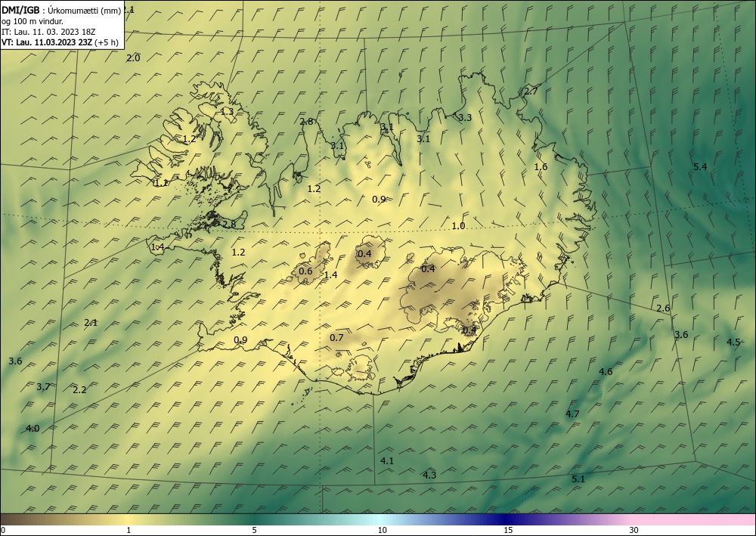Click the legend tick label 10
Image resolution: width=756 pixels, height=536 pixels.
tap(382, 530)
